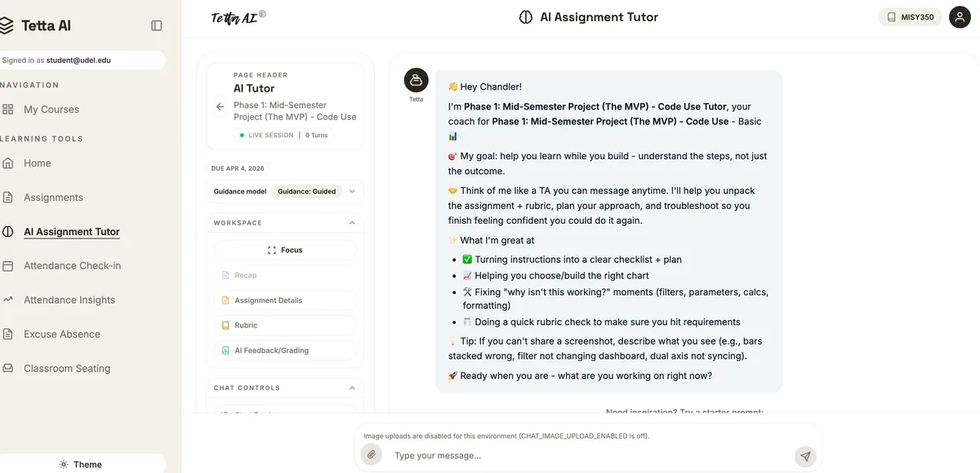
Task: Click the Tetta bot avatar
Action: coord(416,80)
